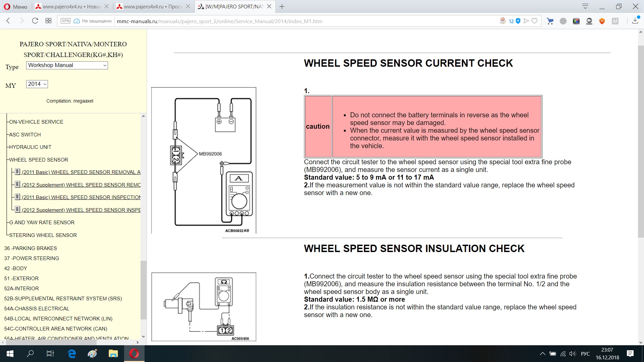
Task: Expand the G AND YAW RATE SENSOR node
Action: click(42, 223)
